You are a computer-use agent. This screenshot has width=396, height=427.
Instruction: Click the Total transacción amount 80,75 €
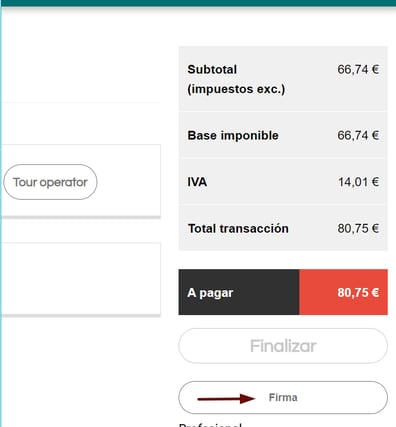tap(358, 228)
